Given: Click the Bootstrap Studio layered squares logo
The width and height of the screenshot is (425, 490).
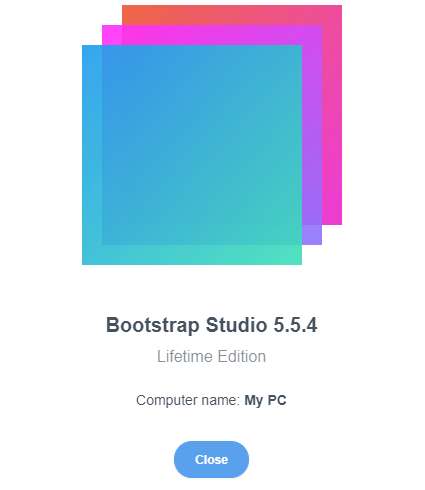Looking at the screenshot, I should tap(212, 135).
